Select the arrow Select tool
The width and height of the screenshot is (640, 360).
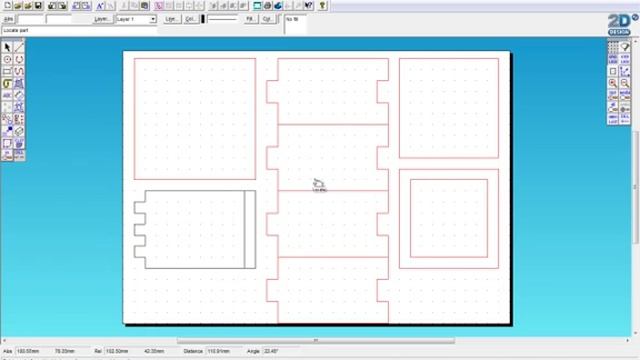coord(7,47)
